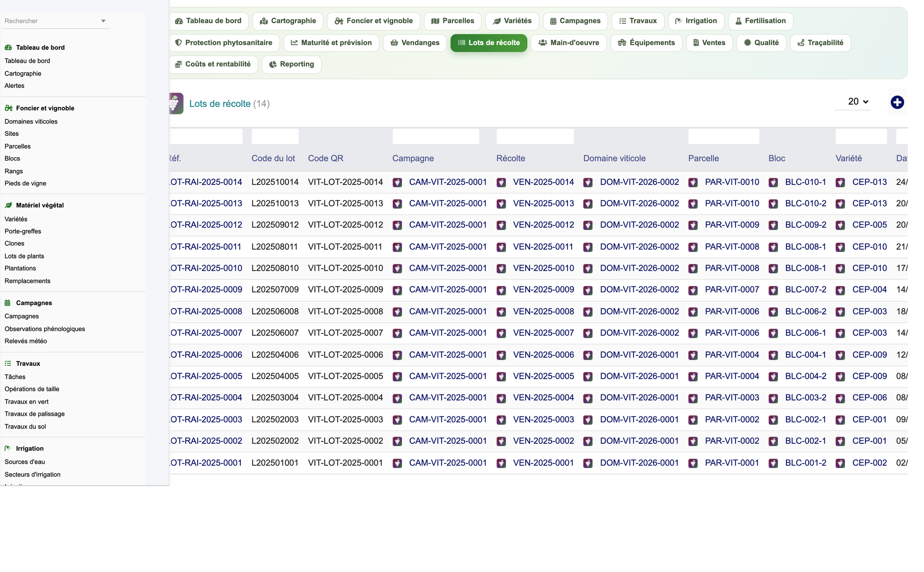
Task: Open variety link CEP-001 in row 0003
Action: click(x=869, y=419)
